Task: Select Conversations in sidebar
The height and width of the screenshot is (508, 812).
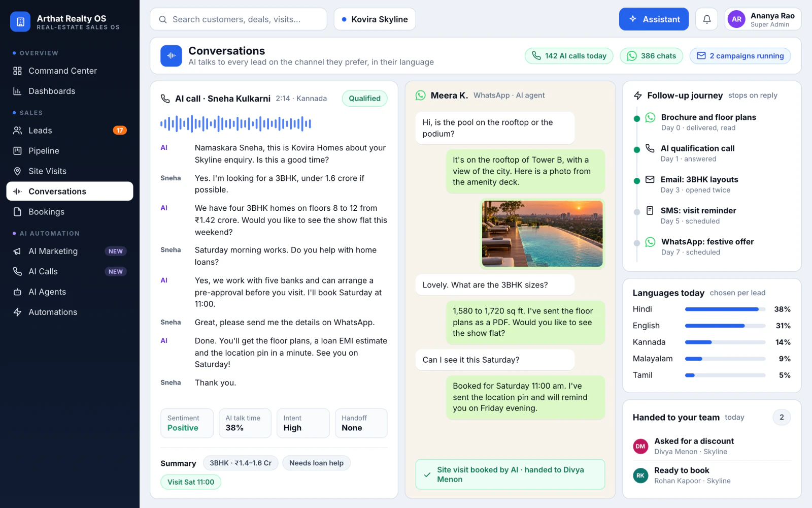Action: 70,192
